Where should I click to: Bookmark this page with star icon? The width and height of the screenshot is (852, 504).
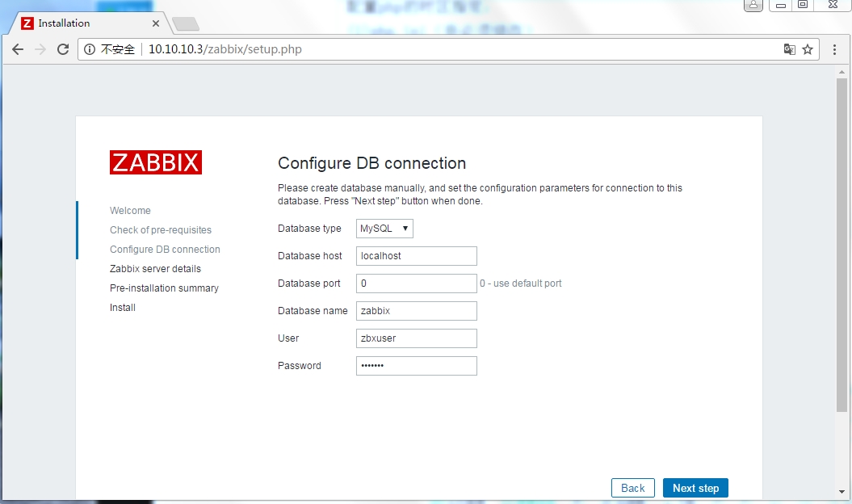808,49
